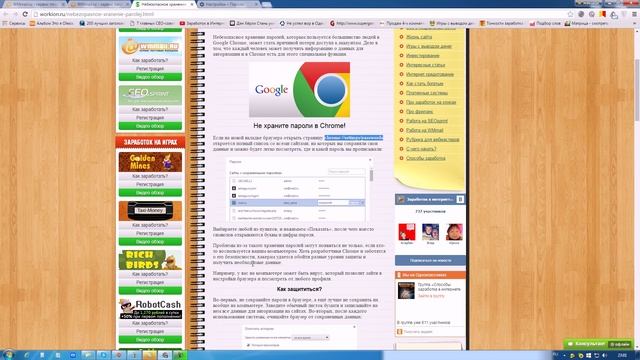This screenshot has width=640, height=360.
Task: Open the first VK member avatar
Action: [x=407, y=232]
